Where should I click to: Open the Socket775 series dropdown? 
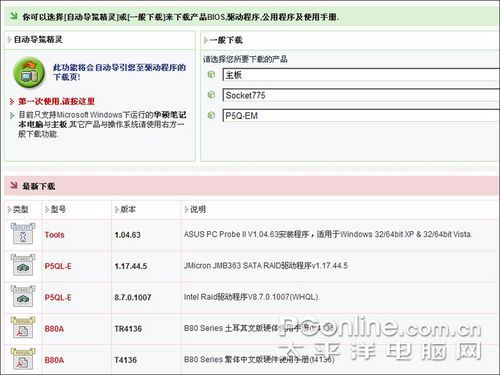click(x=361, y=95)
